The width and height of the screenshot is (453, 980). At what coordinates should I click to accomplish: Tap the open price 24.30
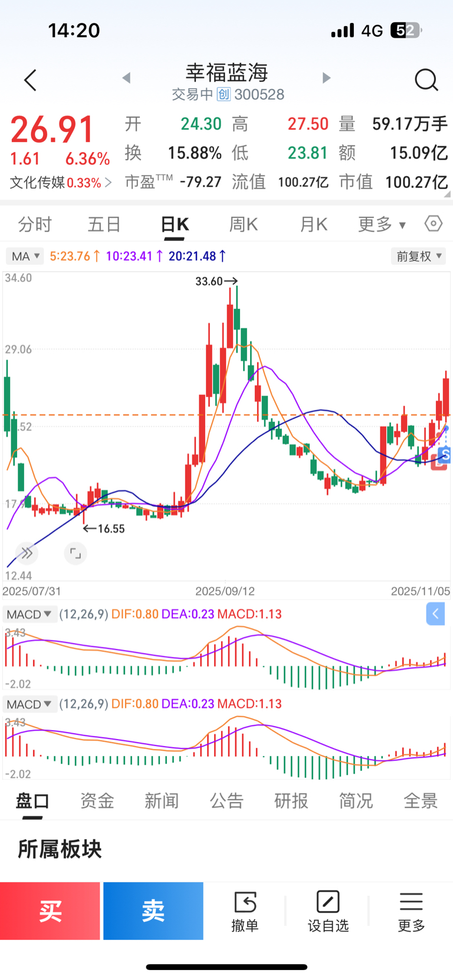[x=201, y=124]
